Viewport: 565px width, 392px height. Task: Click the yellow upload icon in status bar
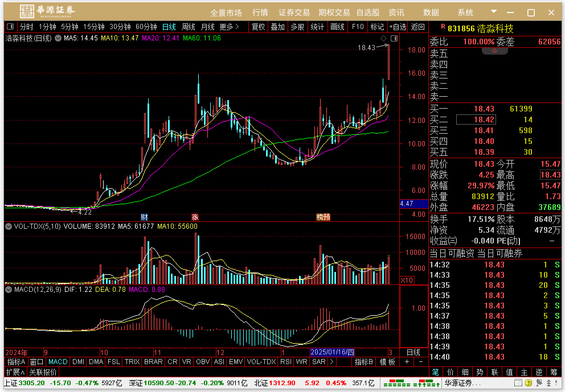pyautogui.click(x=528, y=383)
